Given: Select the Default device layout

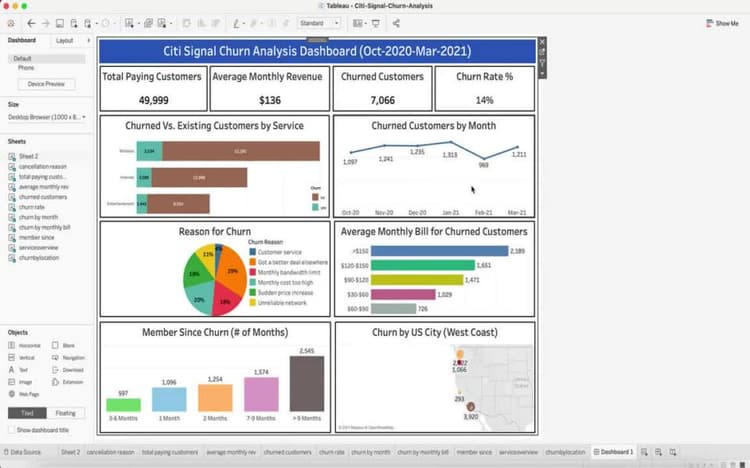Looking at the screenshot, I should point(47,58).
